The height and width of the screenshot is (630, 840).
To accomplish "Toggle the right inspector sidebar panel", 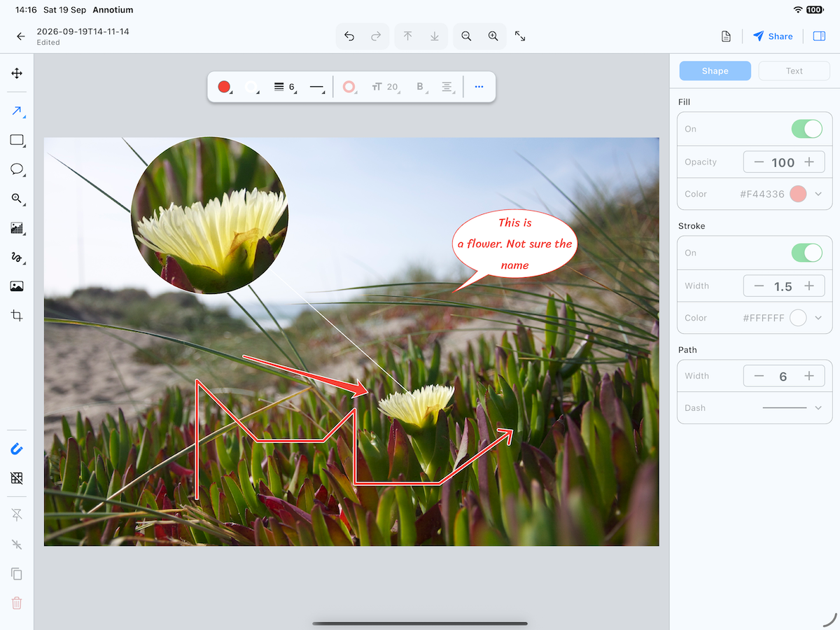I will point(819,36).
